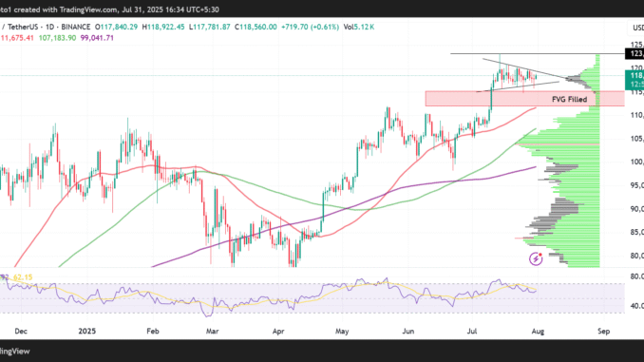The height and width of the screenshot is (362, 644).
Task: Click the Dec label on time axis
Action: (21, 332)
